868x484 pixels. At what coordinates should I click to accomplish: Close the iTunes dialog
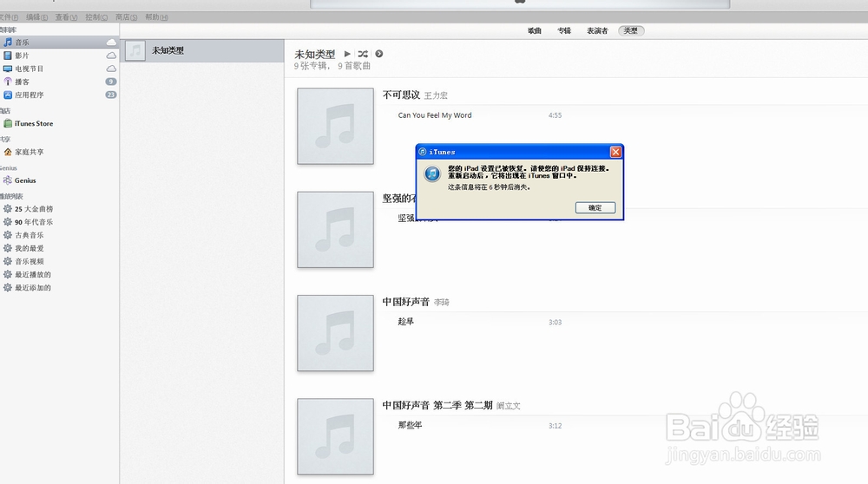tap(615, 152)
